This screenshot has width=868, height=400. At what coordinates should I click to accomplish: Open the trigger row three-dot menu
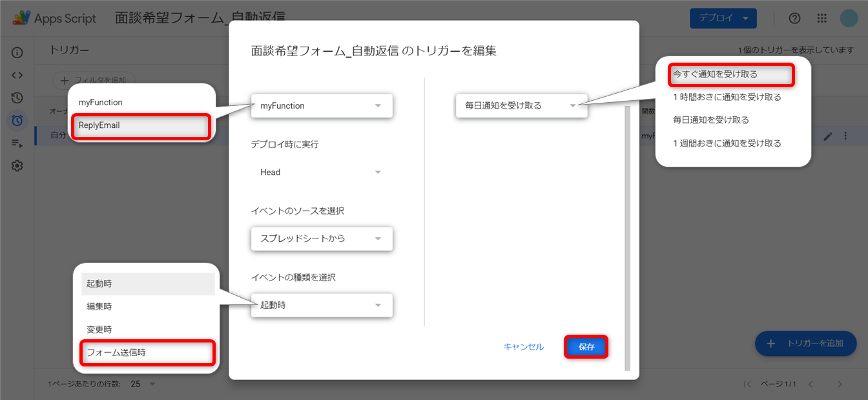[845, 136]
